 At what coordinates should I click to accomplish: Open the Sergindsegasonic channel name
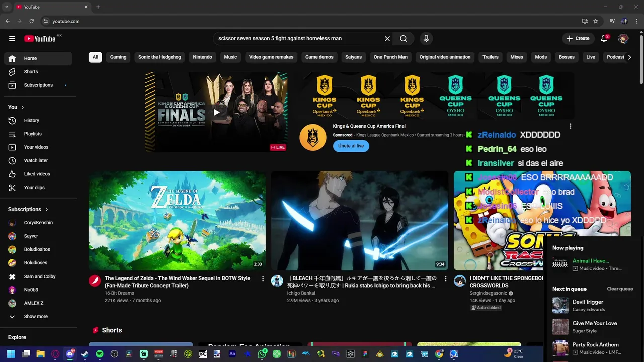tap(489, 293)
